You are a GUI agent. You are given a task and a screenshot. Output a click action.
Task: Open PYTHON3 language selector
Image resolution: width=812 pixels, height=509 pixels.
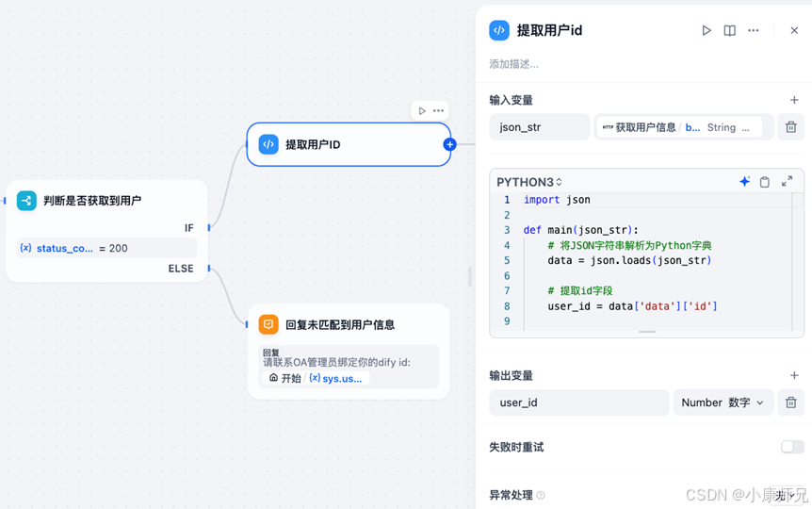(x=529, y=182)
